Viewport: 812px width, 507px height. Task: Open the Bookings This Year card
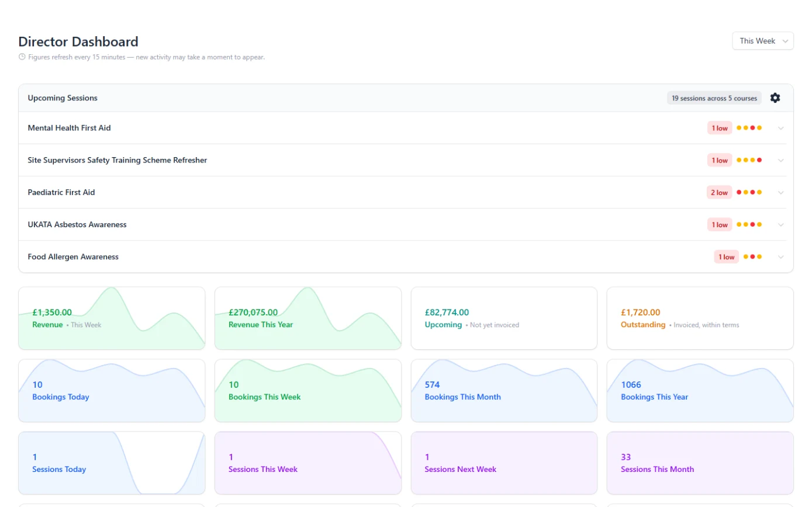700,391
